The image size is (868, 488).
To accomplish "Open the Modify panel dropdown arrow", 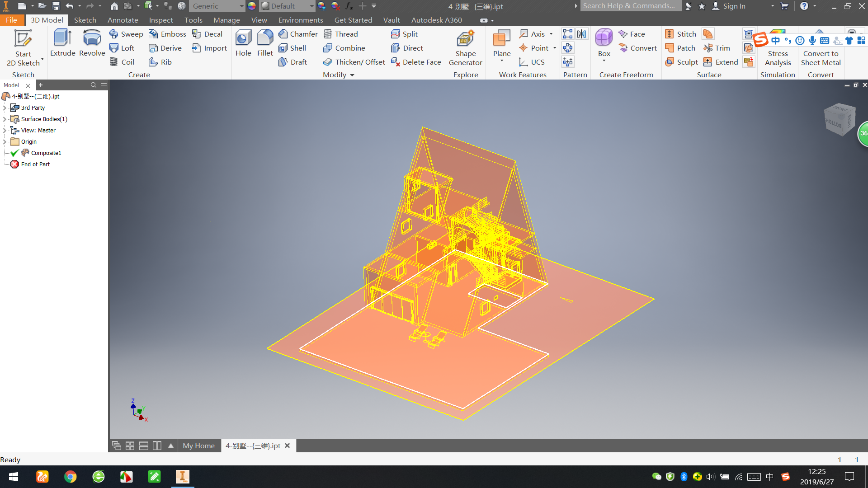I will [352, 75].
